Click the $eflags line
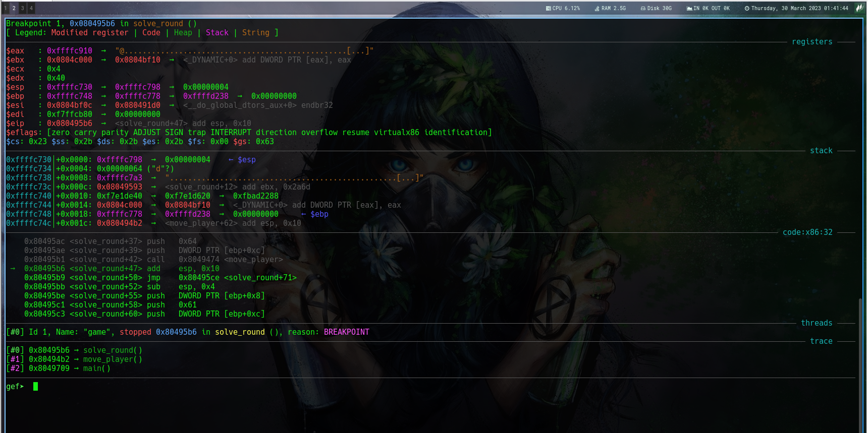 (249, 133)
